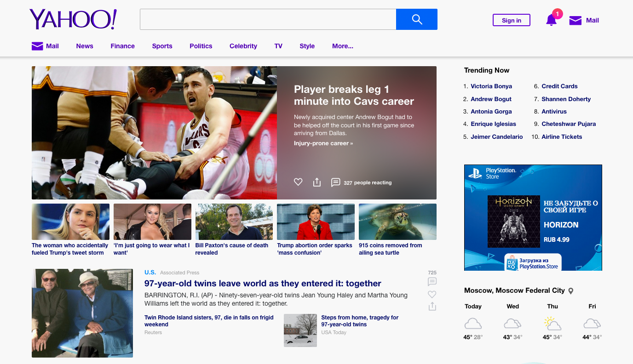633x364 pixels.
Task: Click the PlayStation Store logo in the ad
Action: (x=492, y=173)
